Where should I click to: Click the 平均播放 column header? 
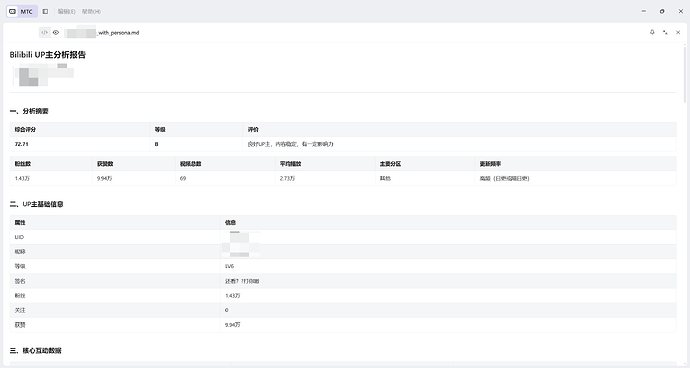coord(290,164)
